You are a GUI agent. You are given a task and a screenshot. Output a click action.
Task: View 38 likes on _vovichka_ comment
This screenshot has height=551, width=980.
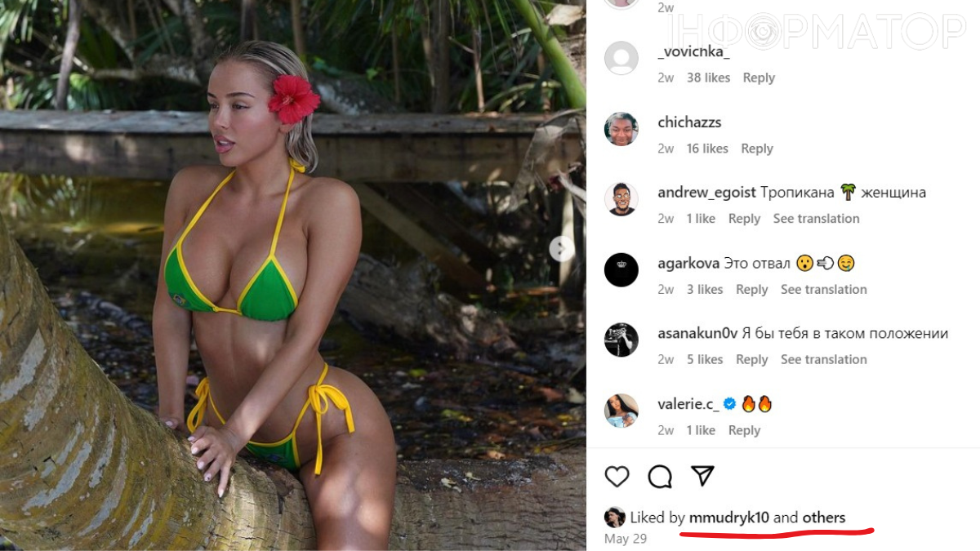click(708, 78)
